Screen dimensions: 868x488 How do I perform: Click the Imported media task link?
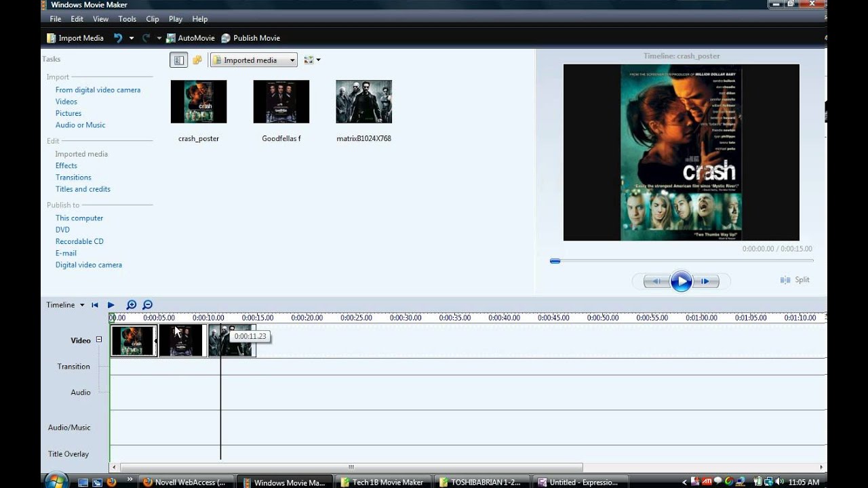click(x=81, y=154)
